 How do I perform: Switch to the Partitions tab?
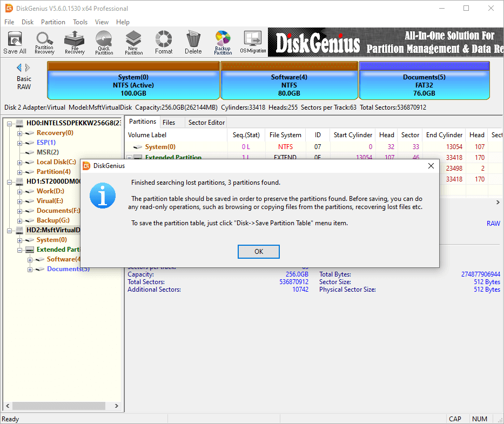(143, 122)
